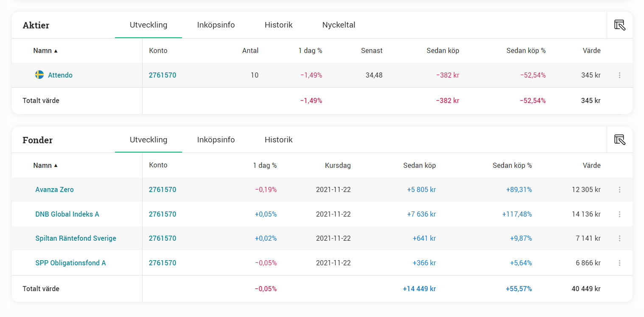Click the column settings icon in Aktier panel
This screenshot has height=317, width=644.
pos(620,25)
